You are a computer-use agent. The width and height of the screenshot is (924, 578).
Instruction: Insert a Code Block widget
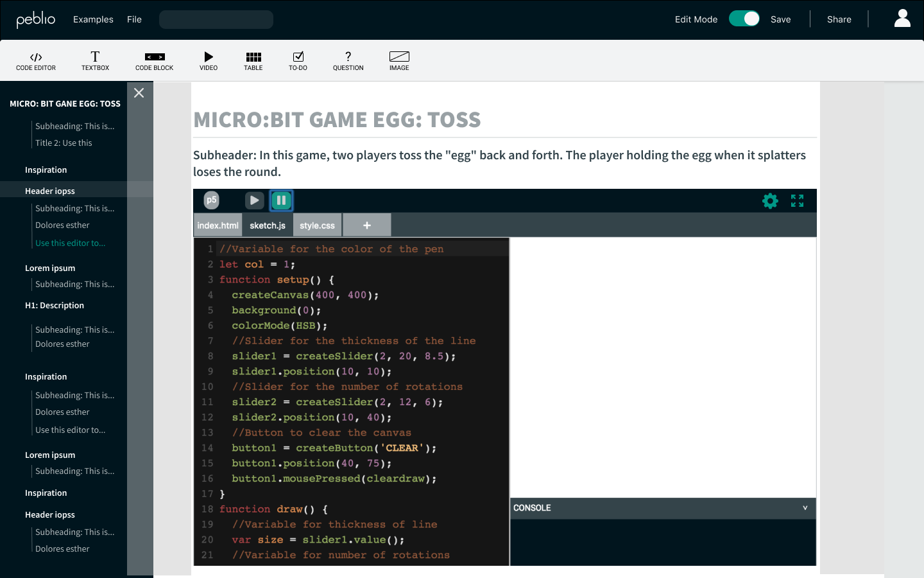click(155, 61)
